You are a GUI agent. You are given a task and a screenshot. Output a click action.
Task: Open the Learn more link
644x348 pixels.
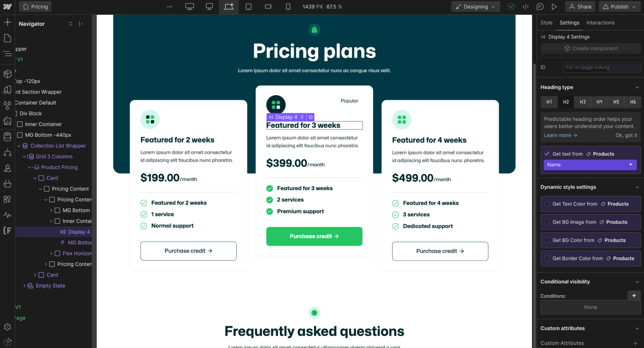click(558, 135)
